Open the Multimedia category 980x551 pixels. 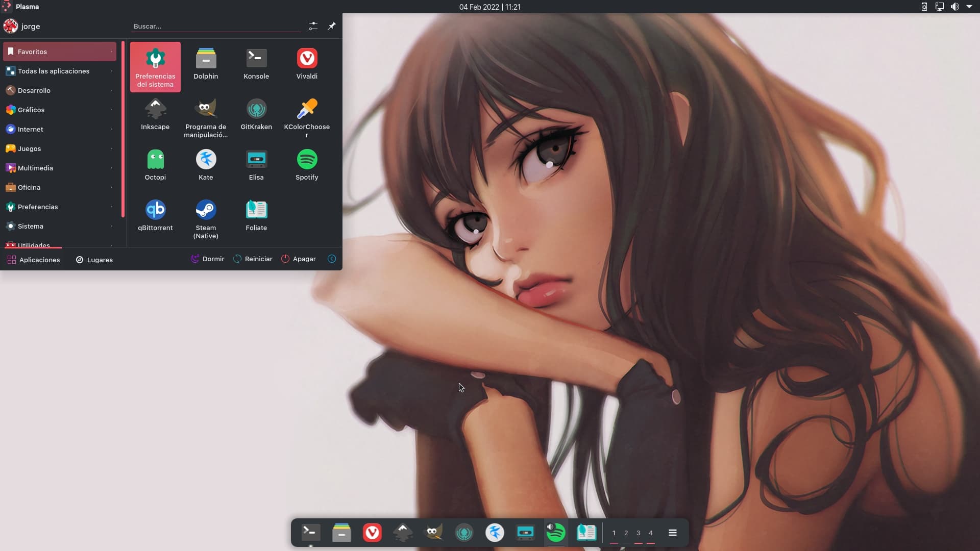60,168
